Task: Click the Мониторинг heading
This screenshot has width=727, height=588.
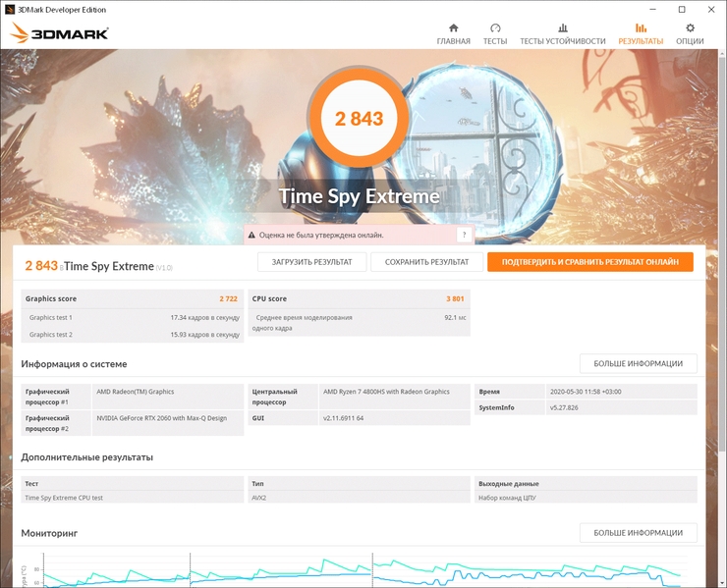Action: click(49, 533)
